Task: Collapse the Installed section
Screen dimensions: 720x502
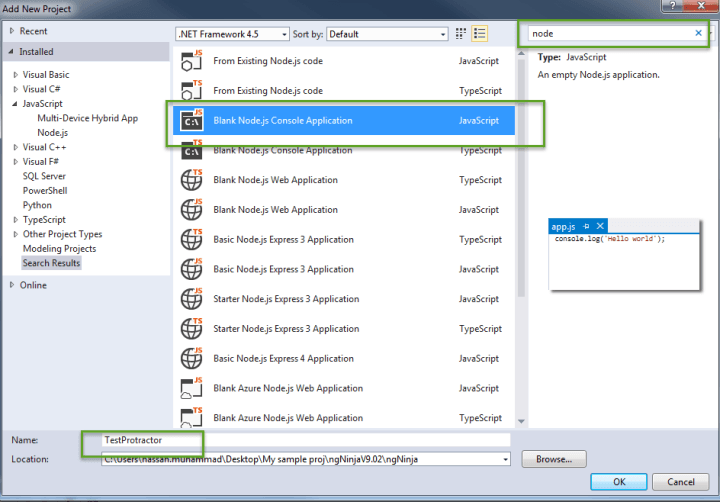Action: coord(11,52)
